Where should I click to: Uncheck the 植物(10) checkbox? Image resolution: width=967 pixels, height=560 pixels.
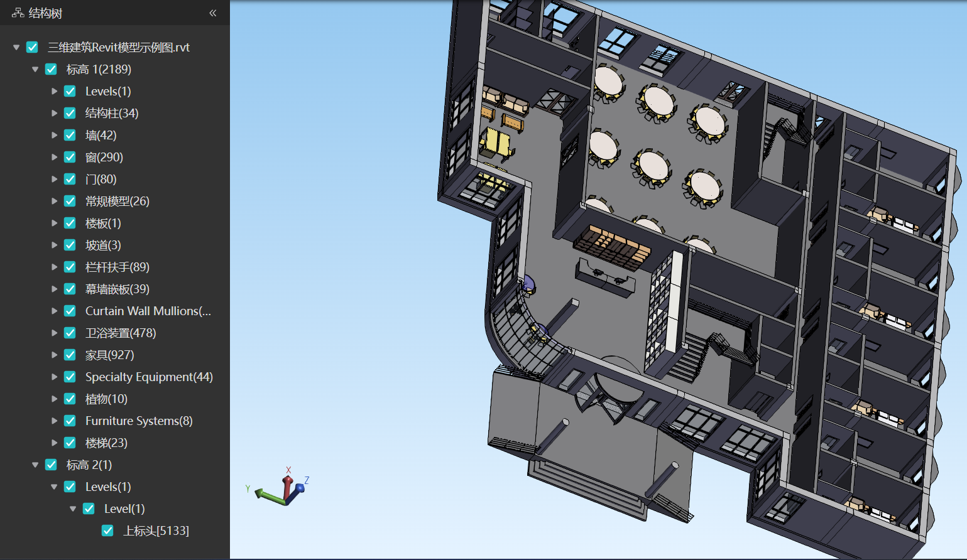[70, 399]
